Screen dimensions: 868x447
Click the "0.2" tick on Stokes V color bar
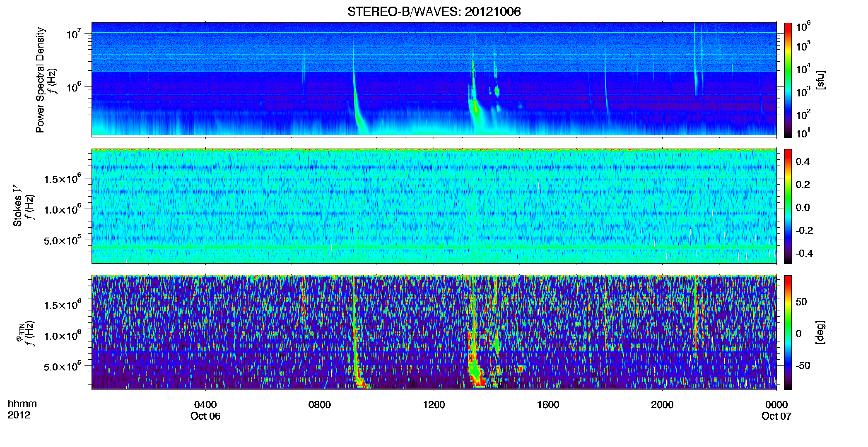click(x=803, y=185)
